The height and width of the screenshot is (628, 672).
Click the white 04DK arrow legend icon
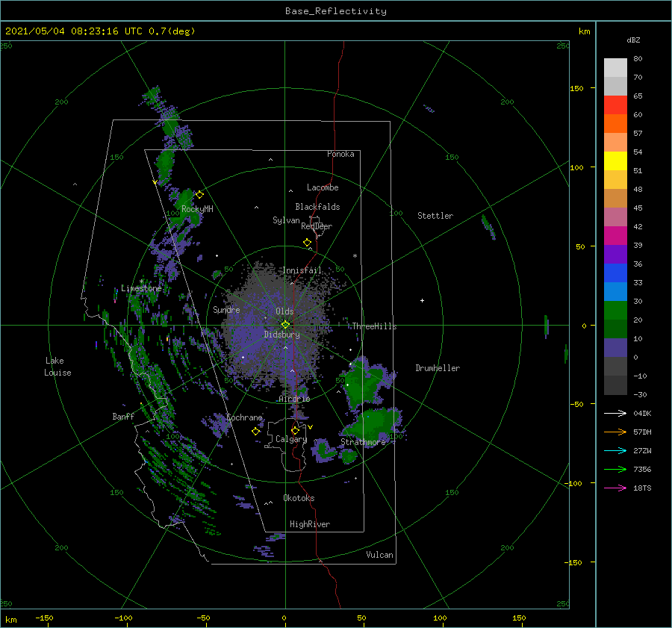point(615,413)
